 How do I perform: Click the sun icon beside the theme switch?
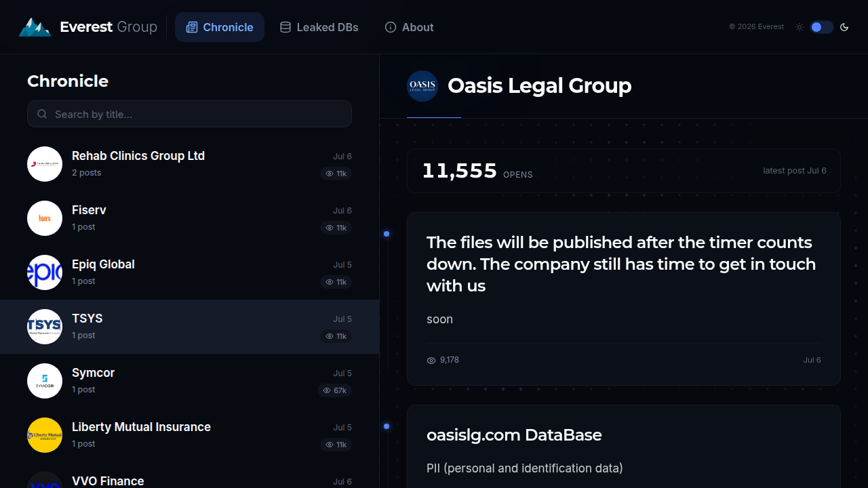click(800, 27)
